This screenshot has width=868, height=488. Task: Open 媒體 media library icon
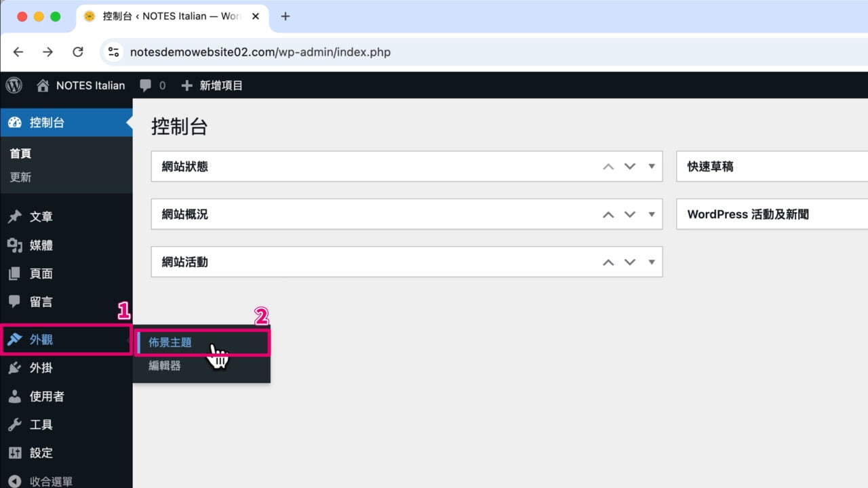click(14, 245)
